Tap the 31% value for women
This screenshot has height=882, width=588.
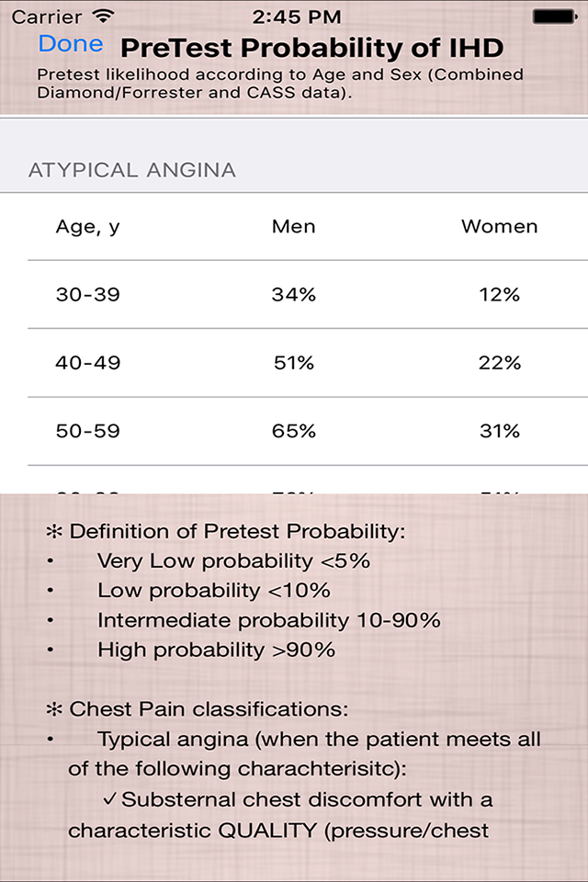(499, 431)
